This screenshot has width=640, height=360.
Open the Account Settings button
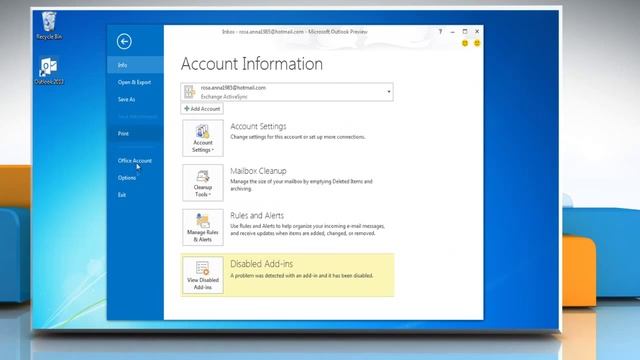point(203,138)
